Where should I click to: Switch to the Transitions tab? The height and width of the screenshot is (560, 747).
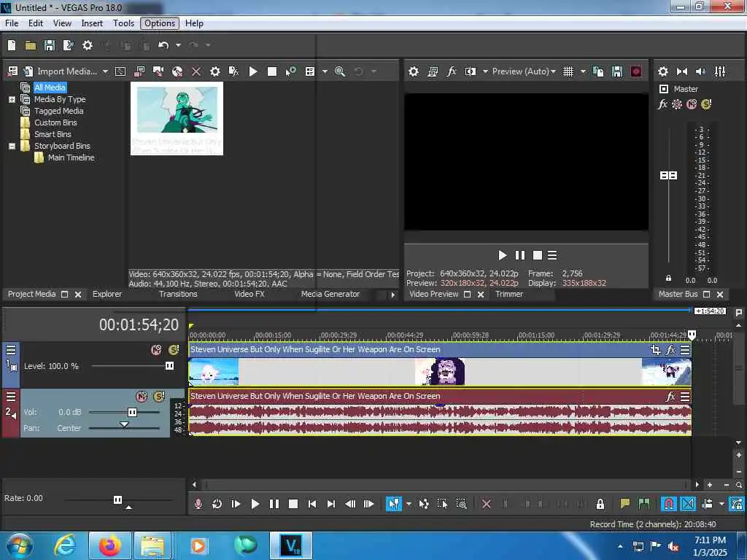[178, 294]
